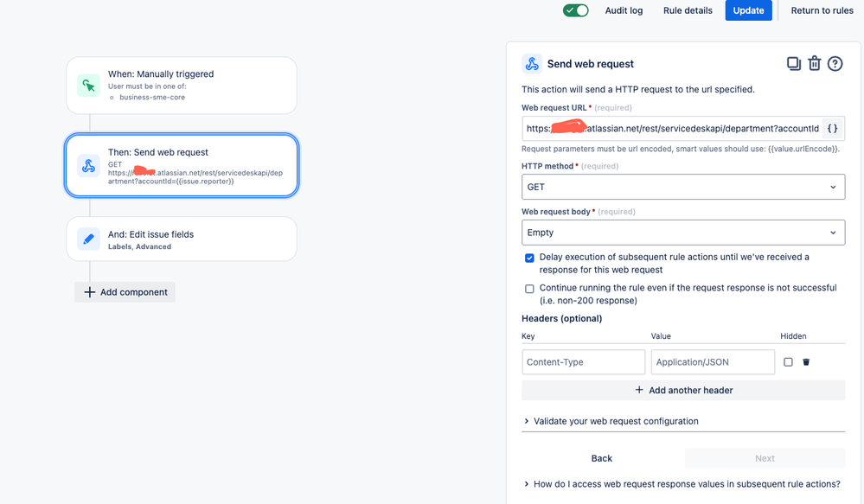Open help question mark icon
Viewport: 864px width, 504px height.
pyautogui.click(x=835, y=63)
